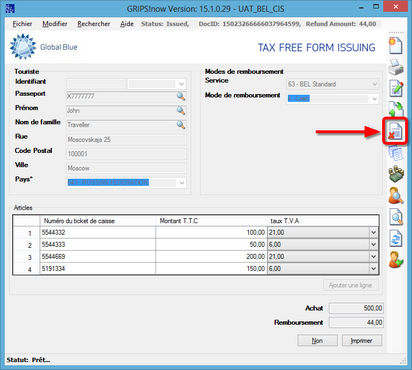
Task: Click the person with green arrow icon
Action: (396, 260)
